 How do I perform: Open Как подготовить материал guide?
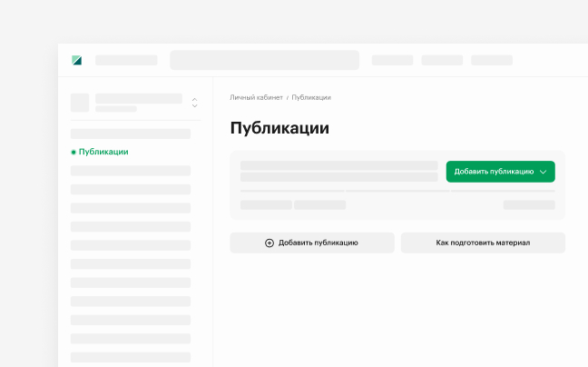pyautogui.click(x=483, y=243)
